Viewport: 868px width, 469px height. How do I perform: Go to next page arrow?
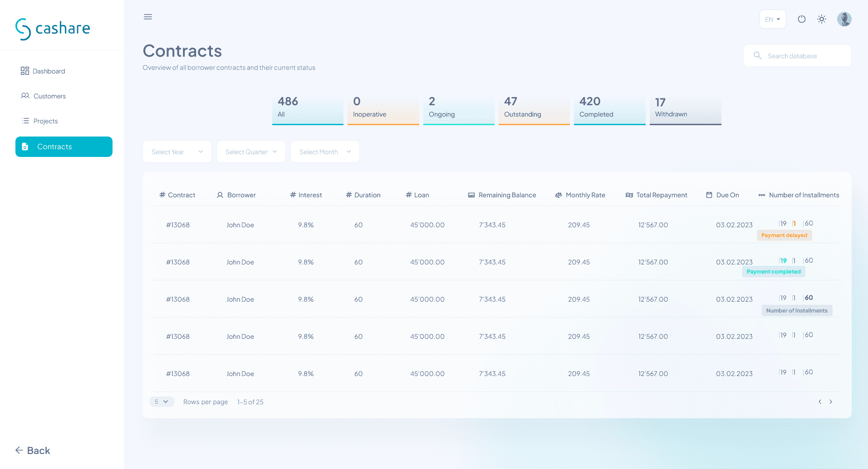click(831, 402)
